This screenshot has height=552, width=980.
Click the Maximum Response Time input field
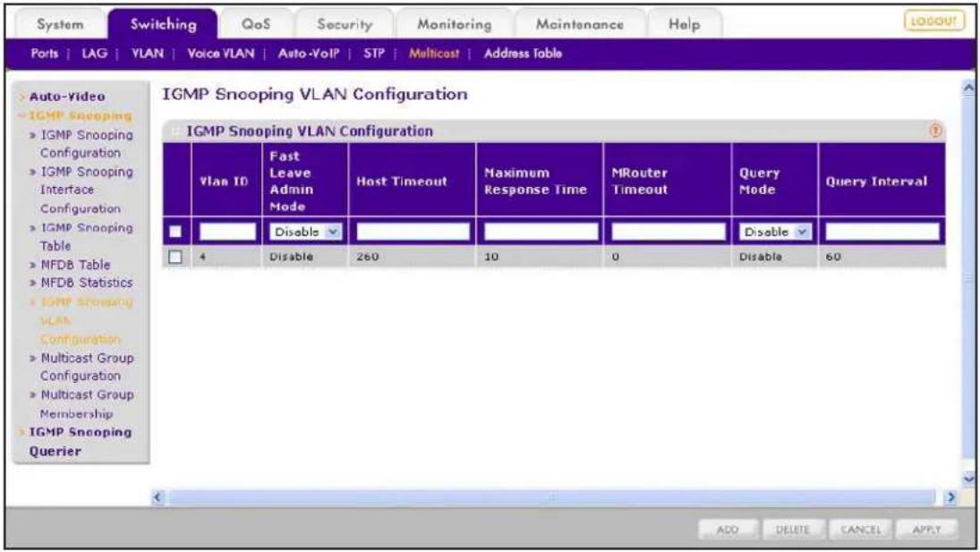(x=541, y=232)
